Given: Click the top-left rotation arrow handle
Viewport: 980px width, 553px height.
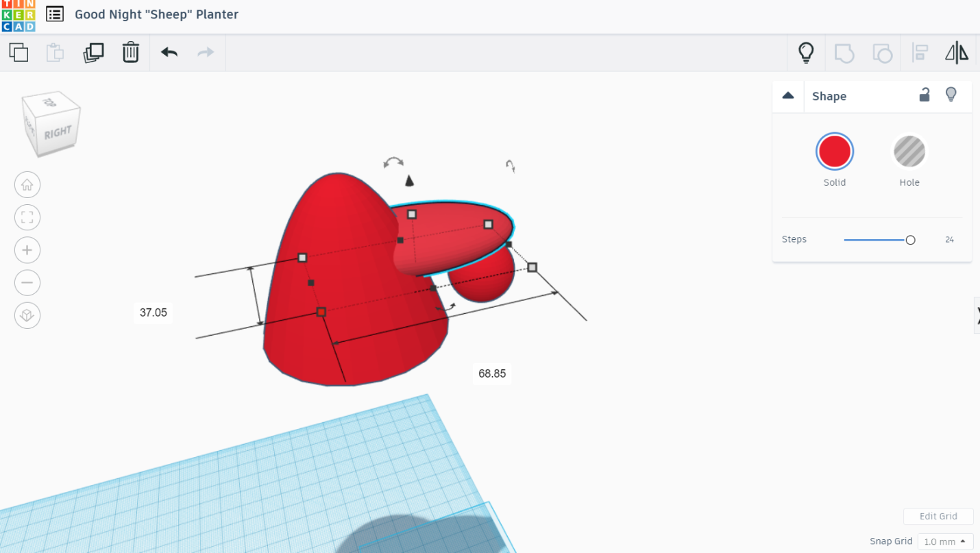Looking at the screenshot, I should 393,162.
